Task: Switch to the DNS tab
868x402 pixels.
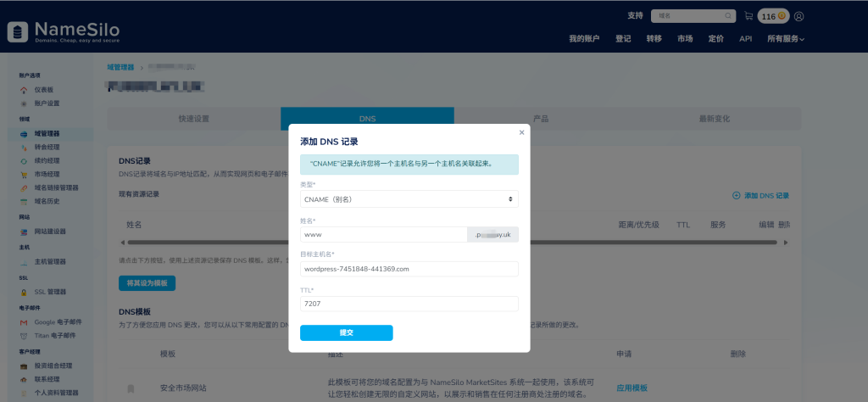Action: click(368, 119)
